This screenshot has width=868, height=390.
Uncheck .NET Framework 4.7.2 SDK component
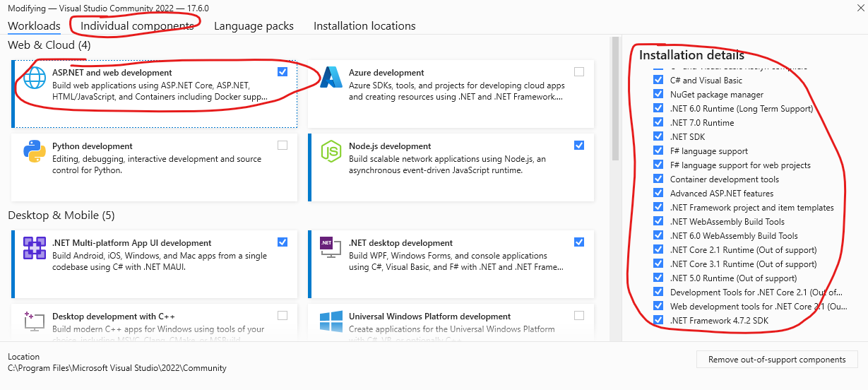[x=658, y=320]
